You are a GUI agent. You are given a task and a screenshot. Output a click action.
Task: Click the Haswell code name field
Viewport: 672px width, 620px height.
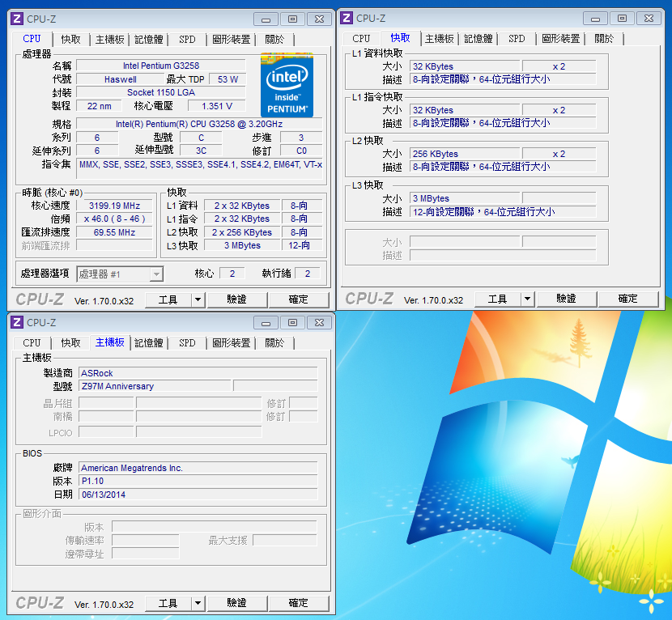click(121, 79)
